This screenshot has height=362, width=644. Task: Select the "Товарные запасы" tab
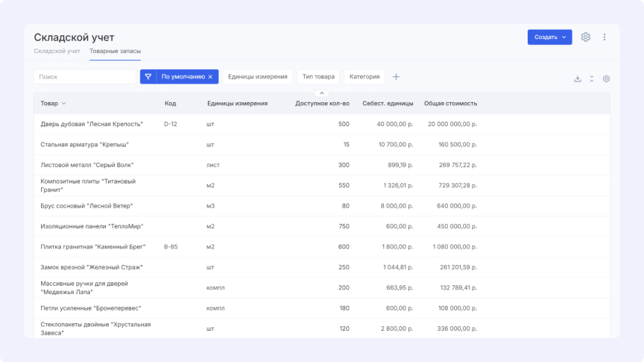coord(115,52)
